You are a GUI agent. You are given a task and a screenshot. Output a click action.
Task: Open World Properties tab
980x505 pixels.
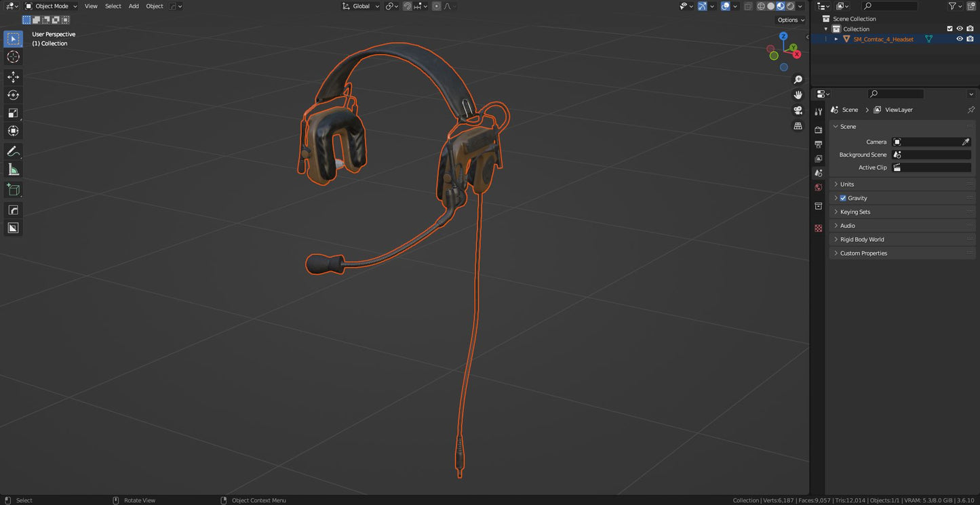tap(818, 187)
